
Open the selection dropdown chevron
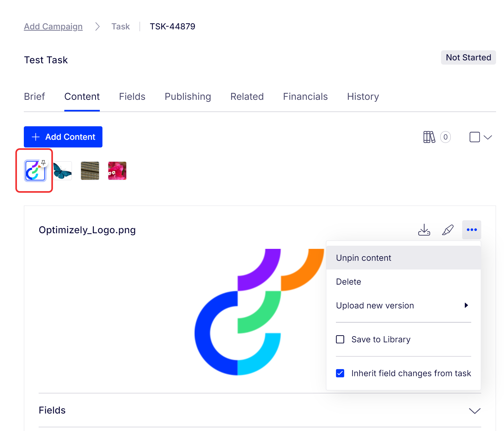(x=488, y=137)
